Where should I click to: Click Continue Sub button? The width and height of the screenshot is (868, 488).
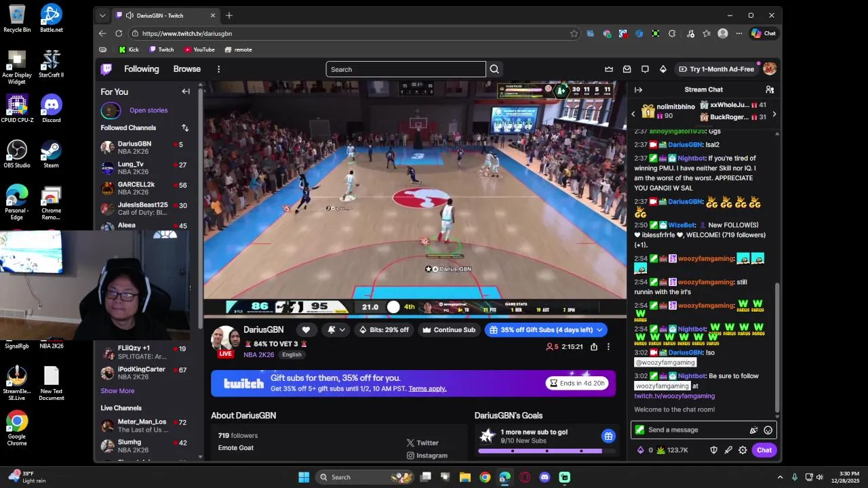pyautogui.click(x=449, y=330)
